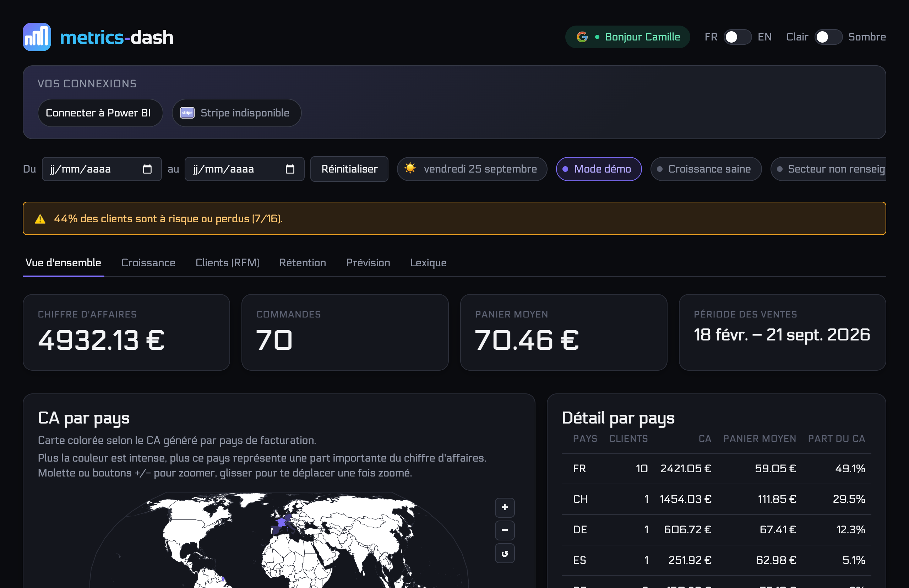Click the Détail par pays heading
This screenshot has width=909, height=588.
pyautogui.click(x=619, y=419)
